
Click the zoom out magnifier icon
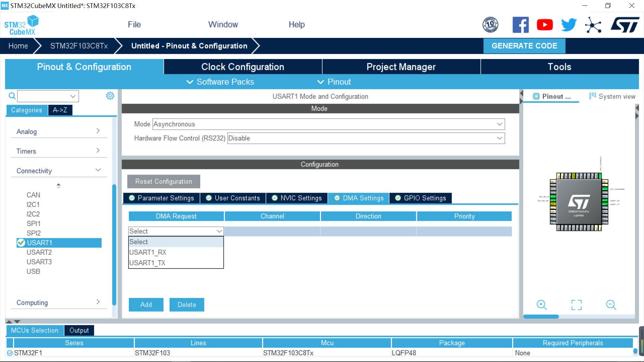click(x=611, y=305)
